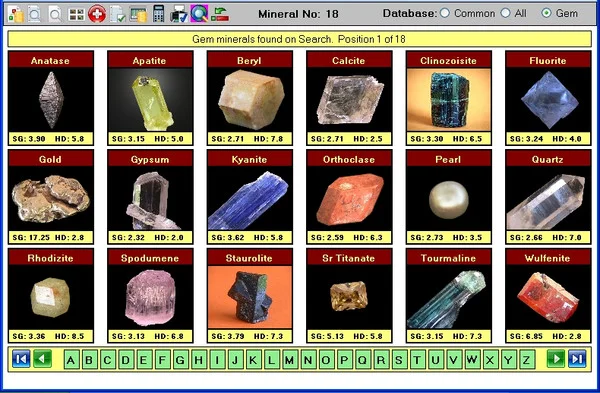
Task: Click the 'Gem minerals found on Search' status text
Action: [x=262, y=39]
